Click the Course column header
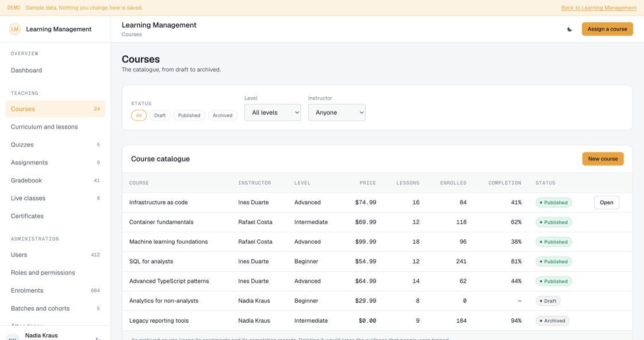Viewport: 644px width, 340px height. tap(139, 183)
